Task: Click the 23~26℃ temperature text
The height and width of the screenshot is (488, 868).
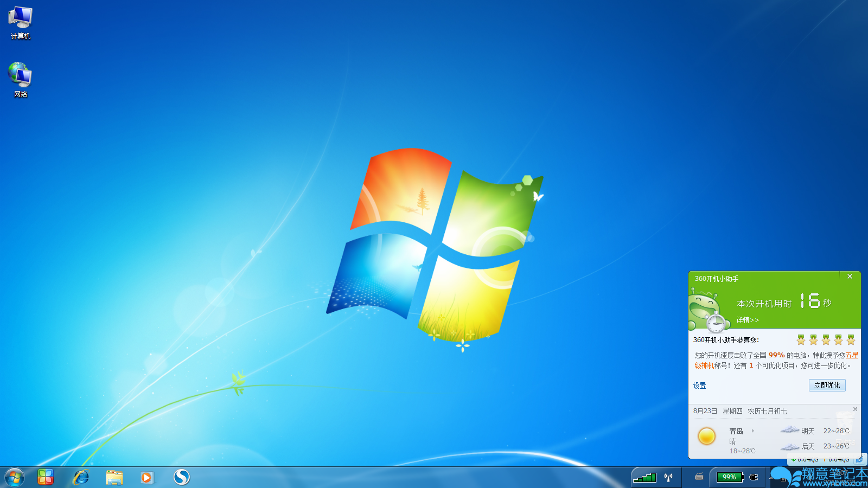Action: pos(837,446)
